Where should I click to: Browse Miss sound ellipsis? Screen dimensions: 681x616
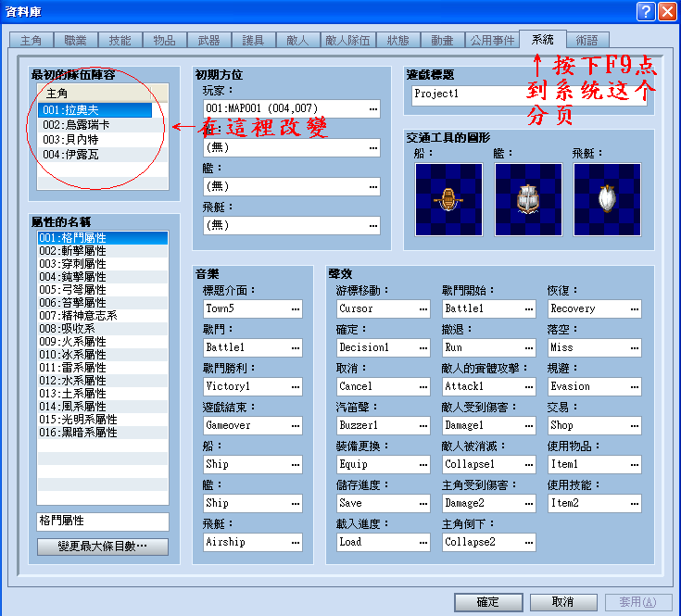[x=635, y=347]
